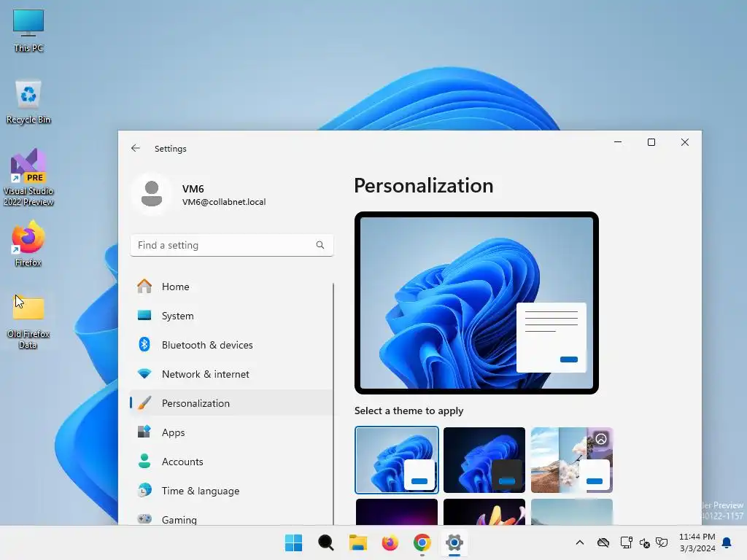Viewport: 747px width, 560px height.
Task: Click the Home house icon
Action: tap(144, 286)
